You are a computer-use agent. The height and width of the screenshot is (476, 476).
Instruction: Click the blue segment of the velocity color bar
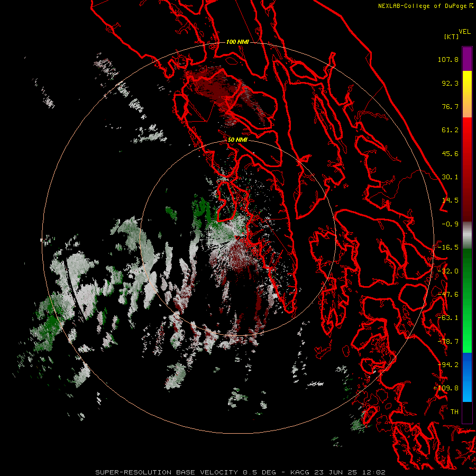[467, 377]
